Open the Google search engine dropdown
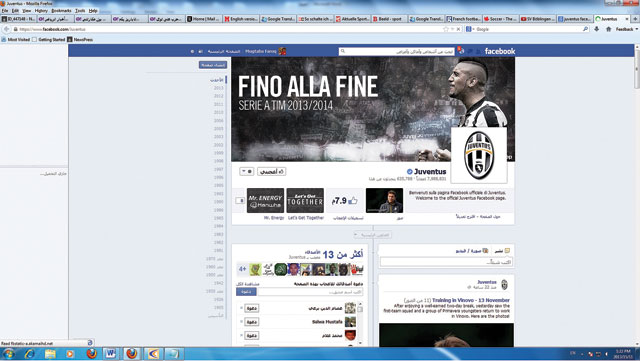This screenshot has width=640, height=361. pos(469,29)
